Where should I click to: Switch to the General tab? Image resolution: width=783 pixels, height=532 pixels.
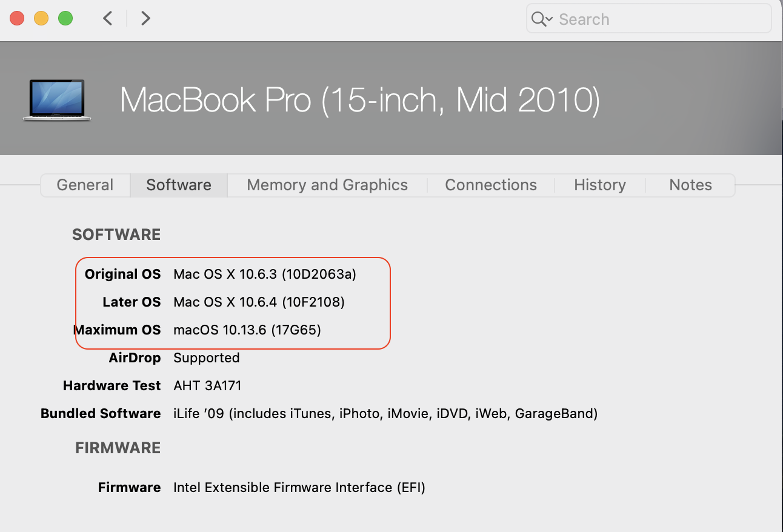[x=85, y=185]
